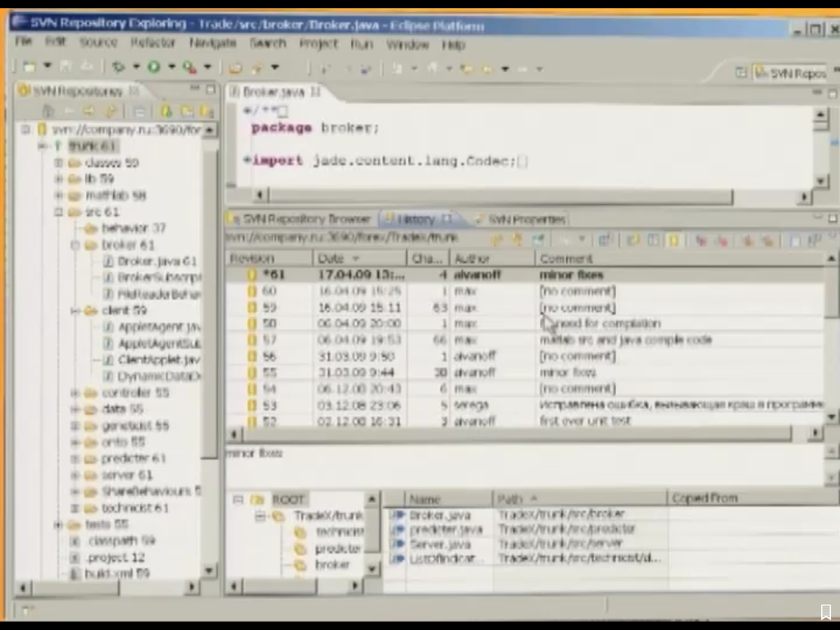Viewport: 840px width, 630px height.
Task: Minimize the SVN Repositories view panel
Action: click(x=194, y=89)
